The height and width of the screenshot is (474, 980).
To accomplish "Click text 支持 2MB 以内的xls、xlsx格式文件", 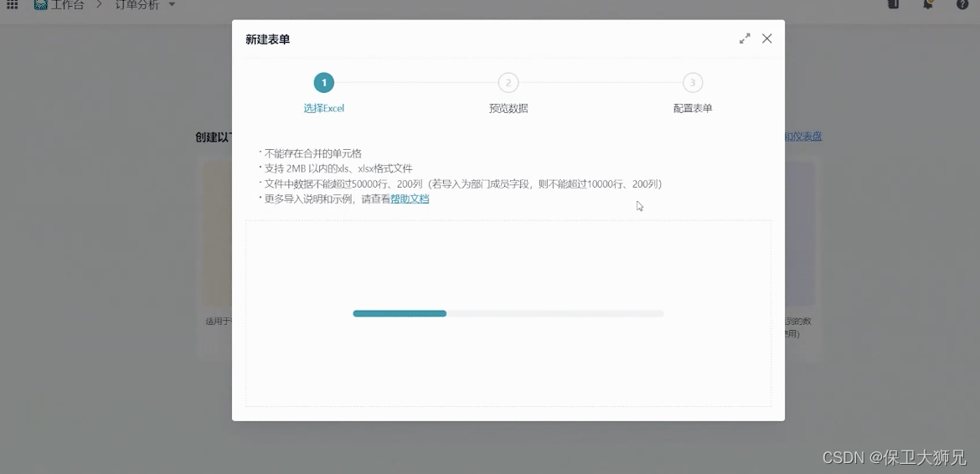I will point(338,168).
